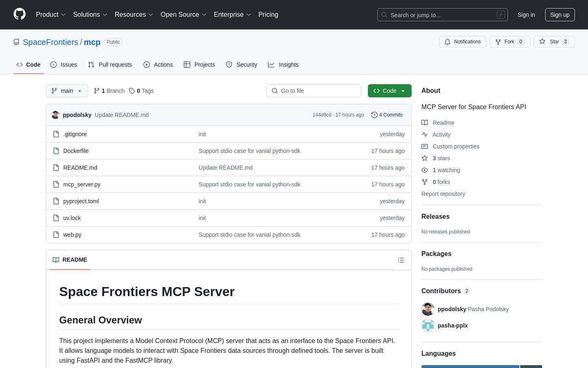
Task: View the 4 Commits history
Action: [387, 115]
